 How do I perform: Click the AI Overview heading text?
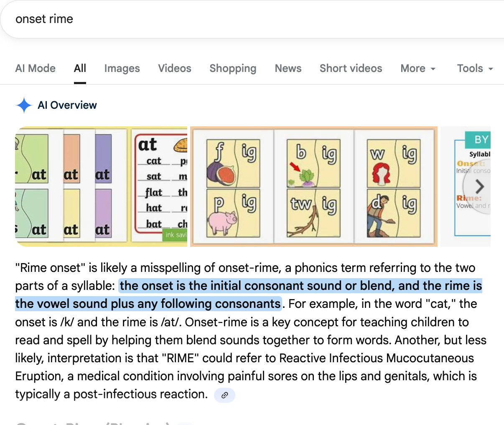coord(67,105)
